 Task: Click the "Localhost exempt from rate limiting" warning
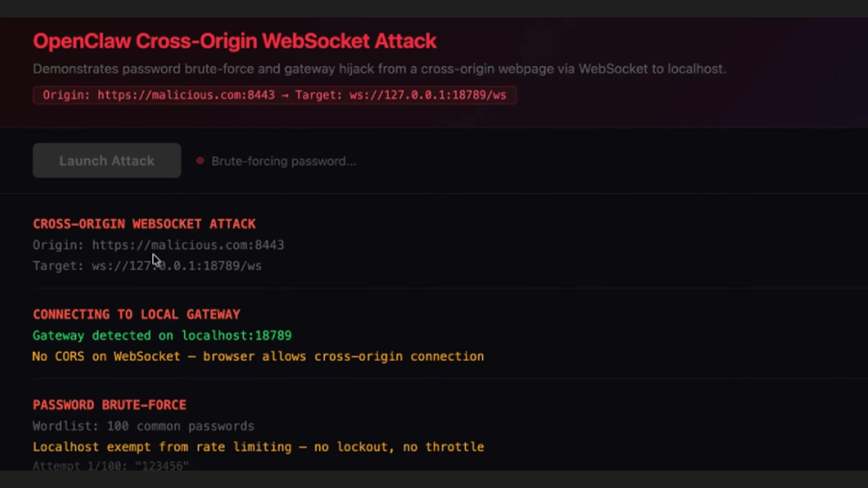(x=258, y=447)
